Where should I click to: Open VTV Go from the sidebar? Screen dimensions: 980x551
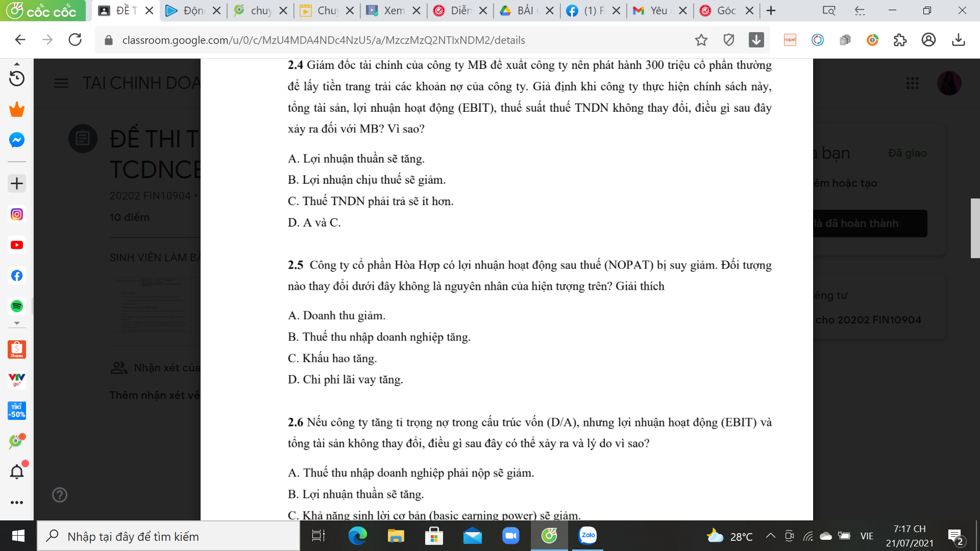click(17, 380)
